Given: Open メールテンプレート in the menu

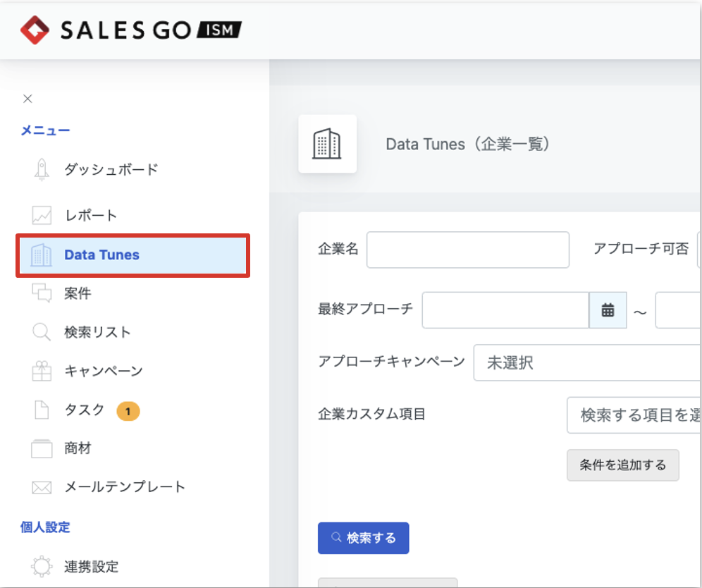Looking at the screenshot, I should (x=125, y=487).
